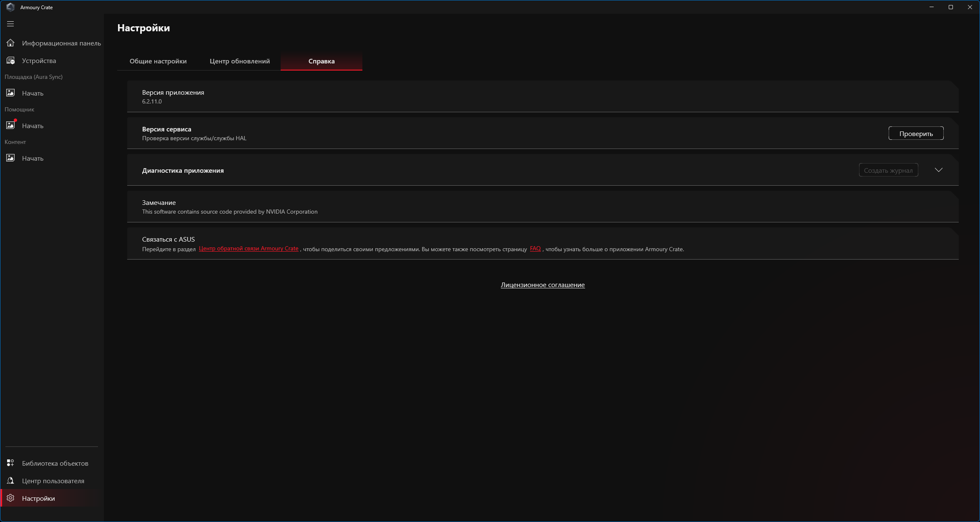Switch to the Центр обновлений tab
The image size is (980, 522).
(240, 61)
